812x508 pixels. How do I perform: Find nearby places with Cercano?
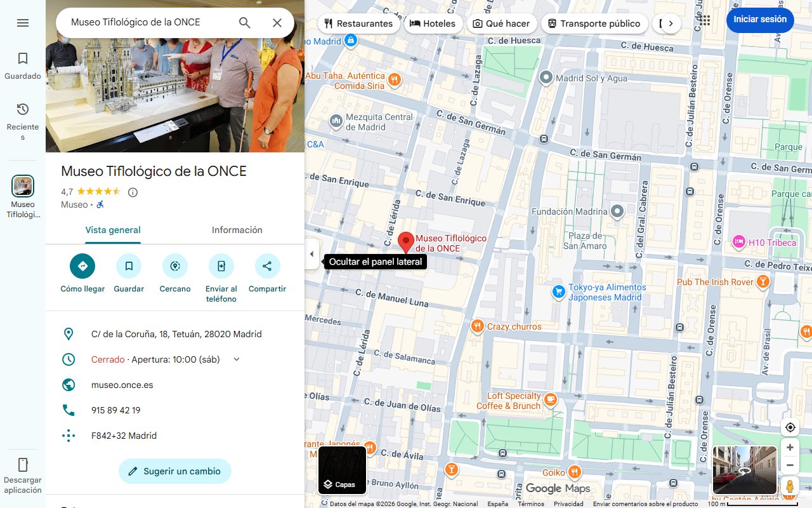175,266
